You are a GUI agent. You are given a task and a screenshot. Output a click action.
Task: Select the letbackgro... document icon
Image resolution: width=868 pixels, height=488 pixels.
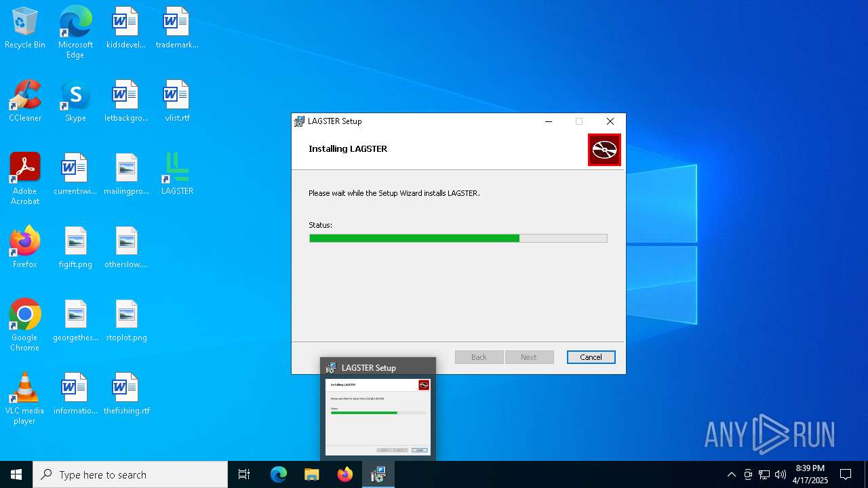125,101
